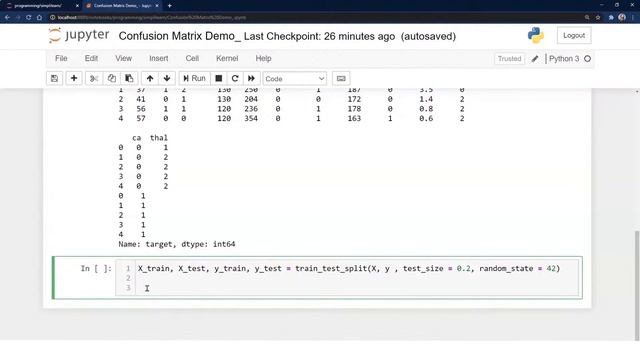
Task: Reload the browser page
Action: [x=29, y=18]
